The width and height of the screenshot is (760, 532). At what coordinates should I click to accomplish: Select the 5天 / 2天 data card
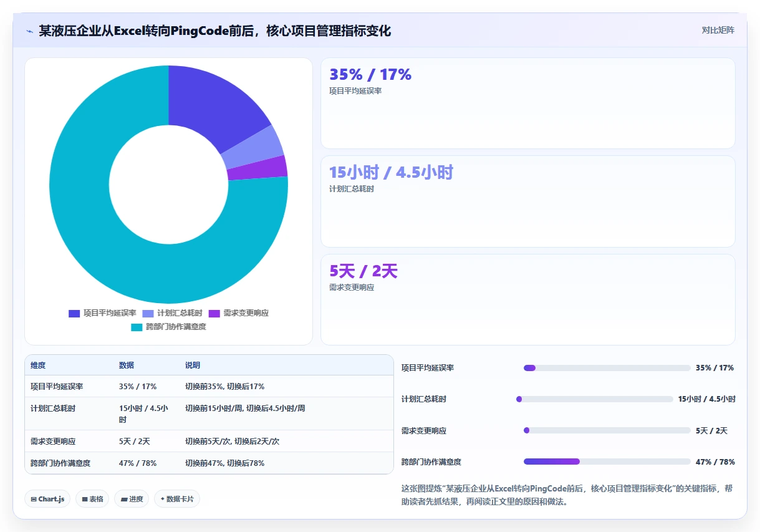[527, 299]
